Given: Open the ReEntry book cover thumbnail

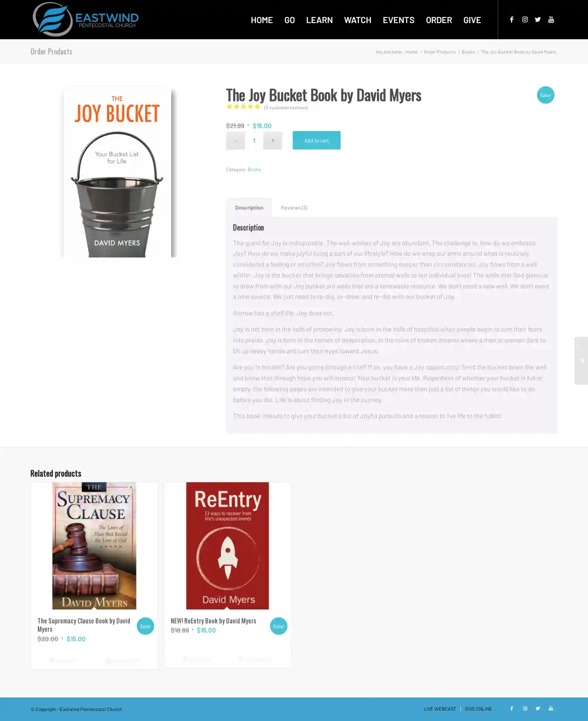Looking at the screenshot, I should pos(227,545).
